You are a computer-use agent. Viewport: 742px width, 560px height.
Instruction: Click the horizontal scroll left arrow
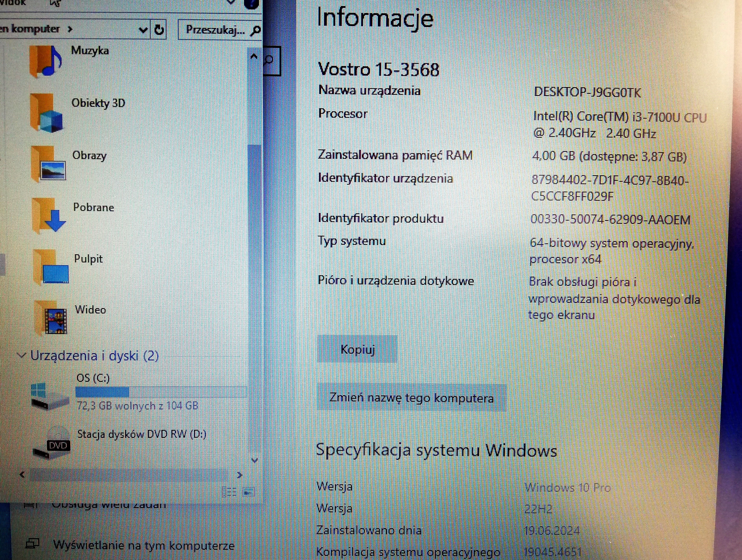(22, 474)
